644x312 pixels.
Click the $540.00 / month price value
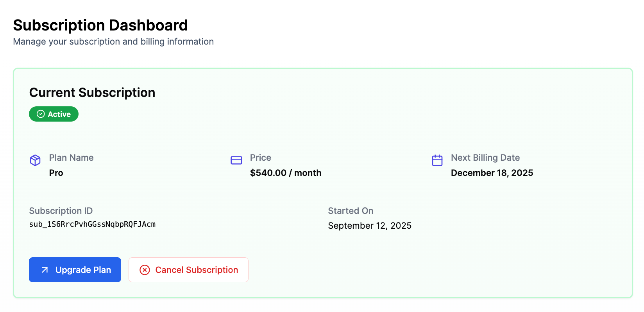point(286,173)
